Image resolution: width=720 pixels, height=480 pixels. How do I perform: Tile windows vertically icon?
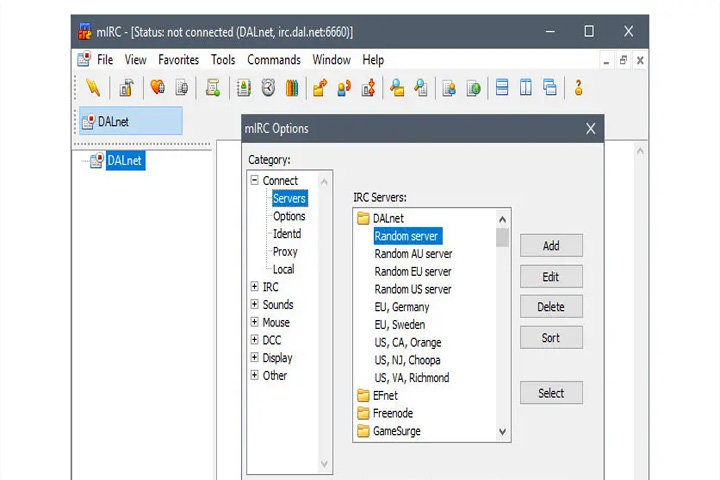(526, 87)
